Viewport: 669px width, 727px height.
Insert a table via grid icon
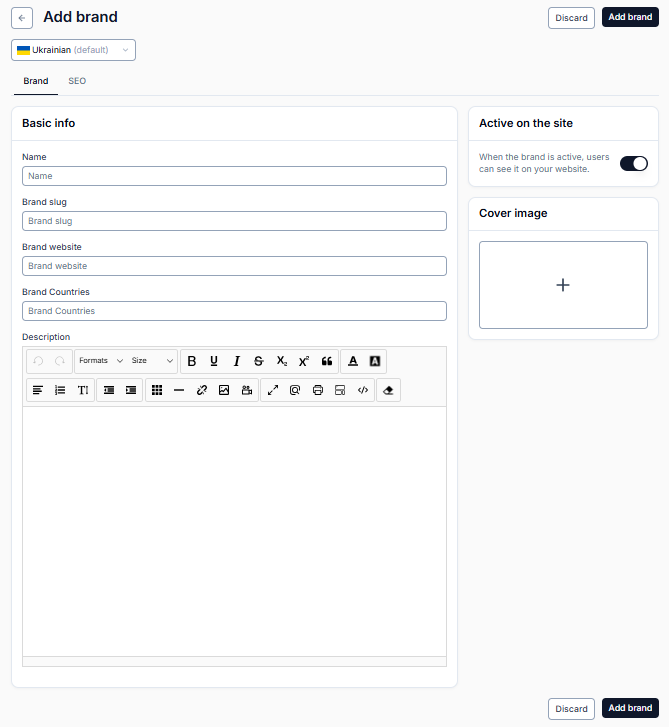click(157, 390)
